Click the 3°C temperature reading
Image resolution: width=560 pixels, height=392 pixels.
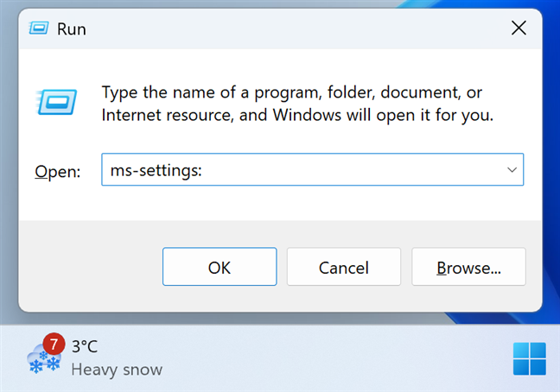pos(85,346)
